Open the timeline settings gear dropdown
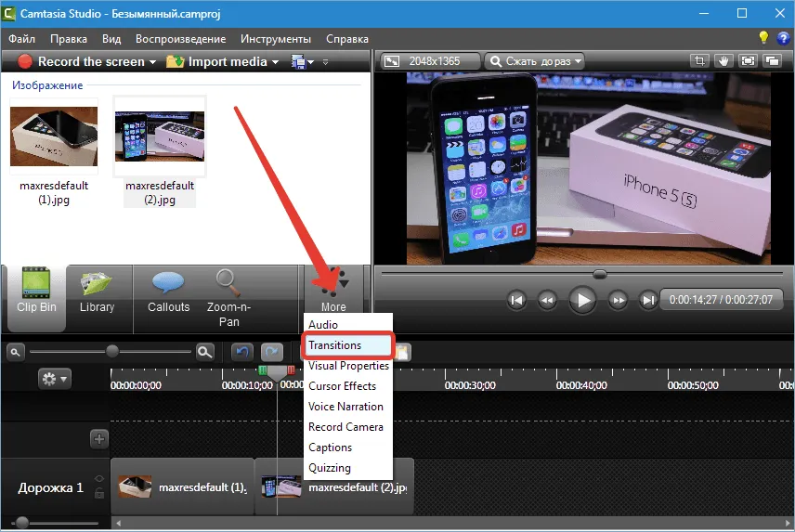795x532 pixels. 55,379
